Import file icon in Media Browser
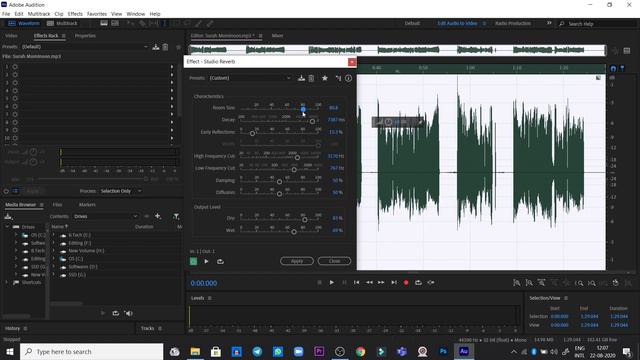The image size is (640, 360). (x=8, y=216)
